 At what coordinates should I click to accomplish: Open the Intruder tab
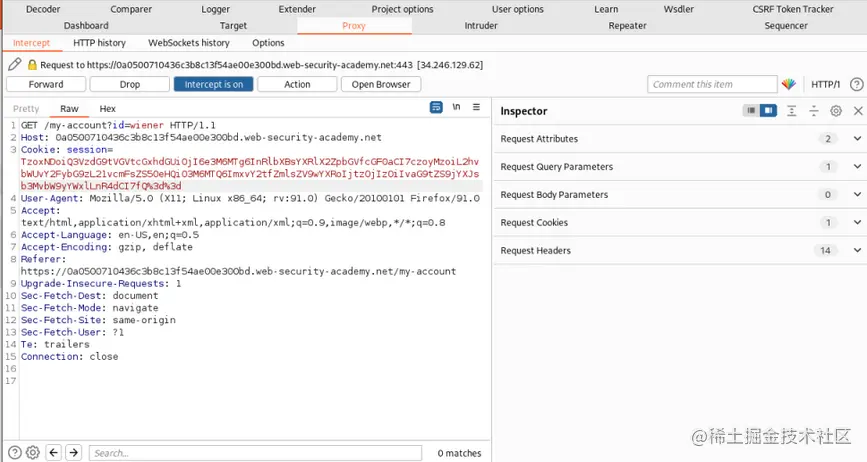tap(481, 25)
